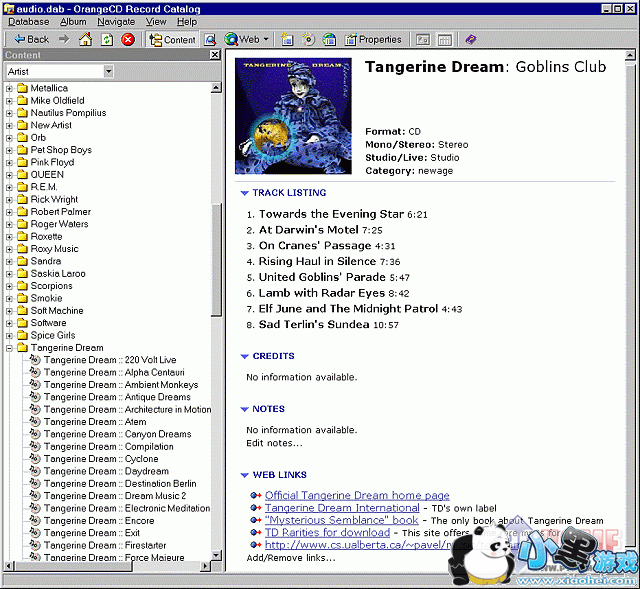The height and width of the screenshot is (589, 640).
Task: Collapse the Tangerine Dream artist folder
Action: [x=9, y=348]
